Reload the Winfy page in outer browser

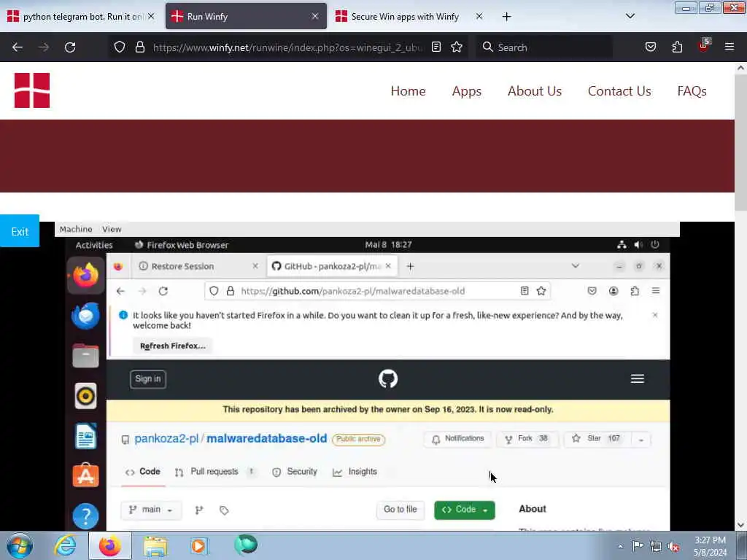click(70, 47)
